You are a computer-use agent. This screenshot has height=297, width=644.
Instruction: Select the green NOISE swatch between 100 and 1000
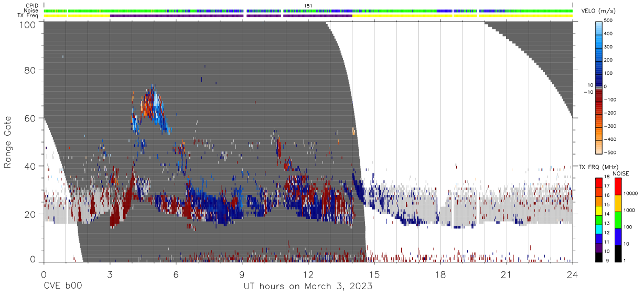click(617, 219)
